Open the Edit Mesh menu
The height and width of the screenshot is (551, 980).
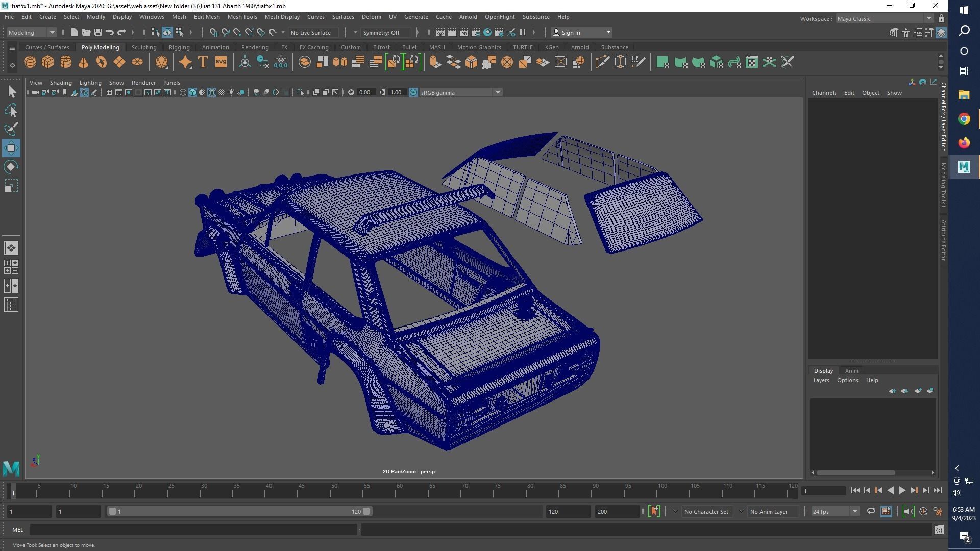coord(206,17)
